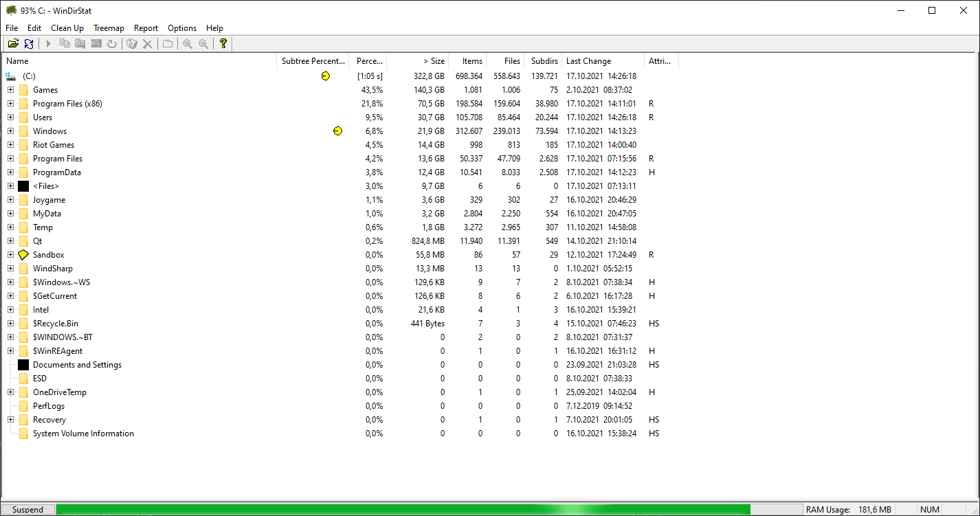Click the 140,3 GB size value
Viewport: 980px width, 516px height.
pos(429,90)
